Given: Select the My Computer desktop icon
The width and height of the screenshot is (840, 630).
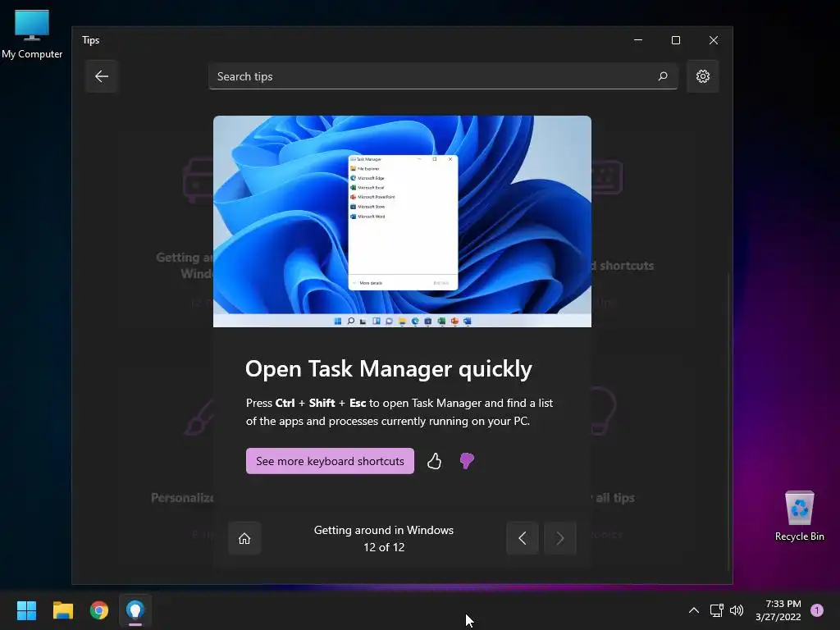Looking at the screenshot, I should click(32, 34).
